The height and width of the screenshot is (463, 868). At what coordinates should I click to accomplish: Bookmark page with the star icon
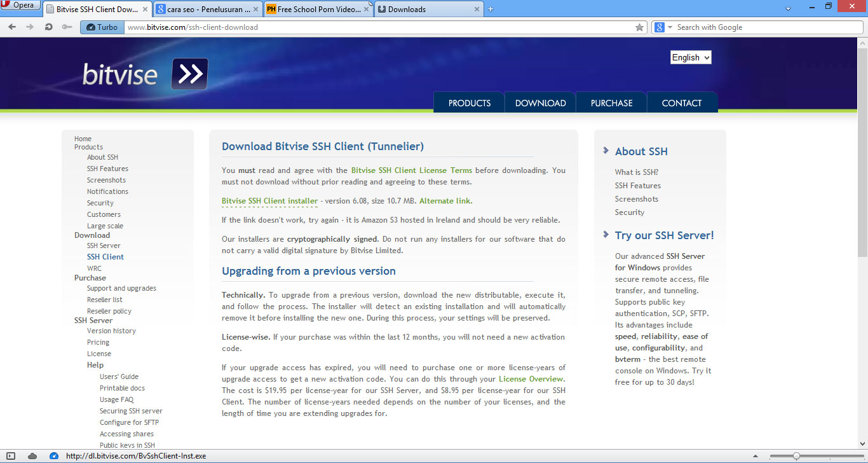pos(639,27)
